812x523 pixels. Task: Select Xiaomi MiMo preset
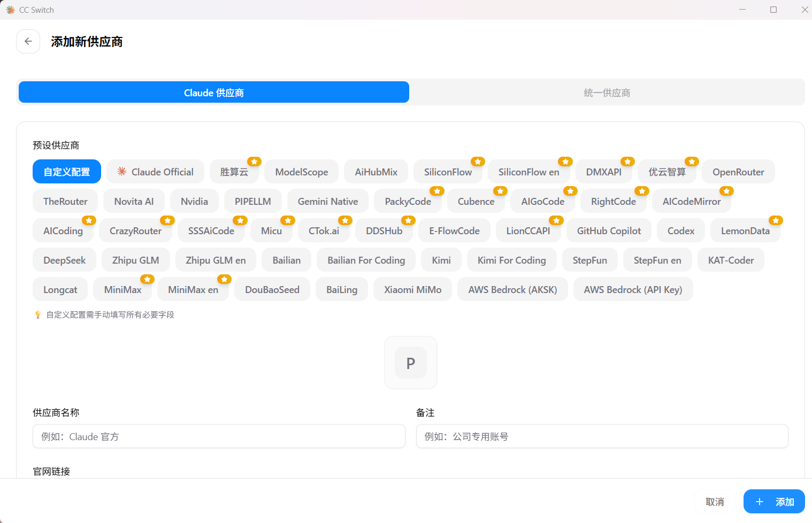[x=412, y=289]
